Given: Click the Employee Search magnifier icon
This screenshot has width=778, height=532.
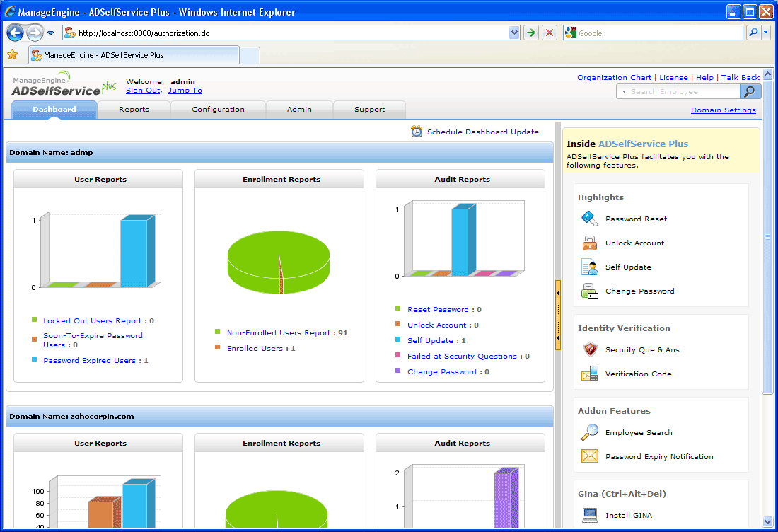Looking at the screenshot, I should tap(589, 432).
